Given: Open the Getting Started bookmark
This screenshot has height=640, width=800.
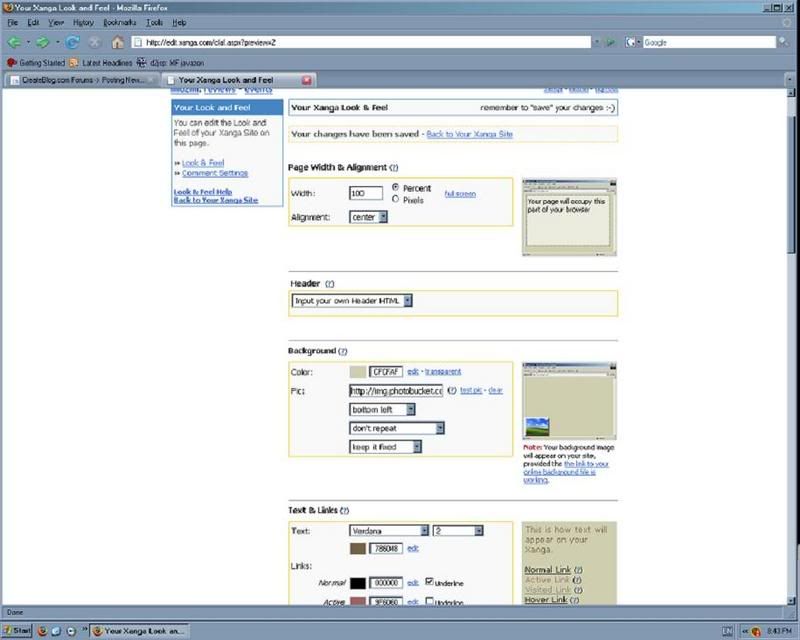Looking at the screenshot, I should [36, 63].
